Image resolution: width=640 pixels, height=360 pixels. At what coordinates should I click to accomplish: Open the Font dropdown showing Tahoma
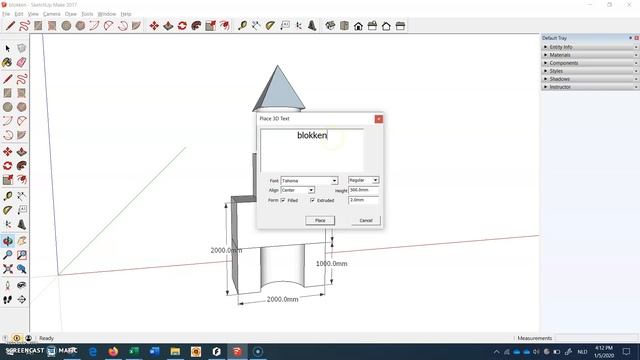click(x=309, y=180)
